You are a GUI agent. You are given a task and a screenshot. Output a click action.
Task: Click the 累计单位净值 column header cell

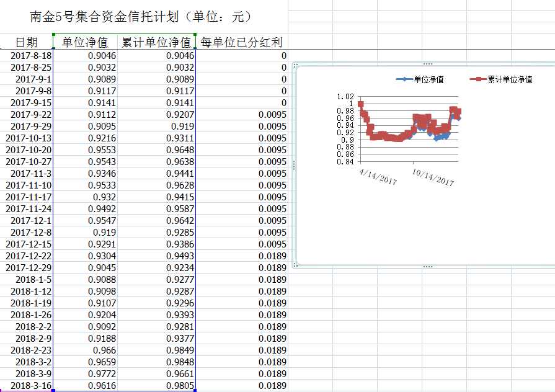tap(156, 42)
